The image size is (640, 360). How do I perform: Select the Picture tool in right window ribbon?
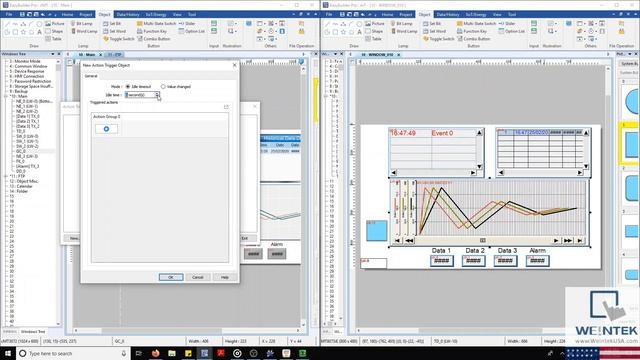375,24
